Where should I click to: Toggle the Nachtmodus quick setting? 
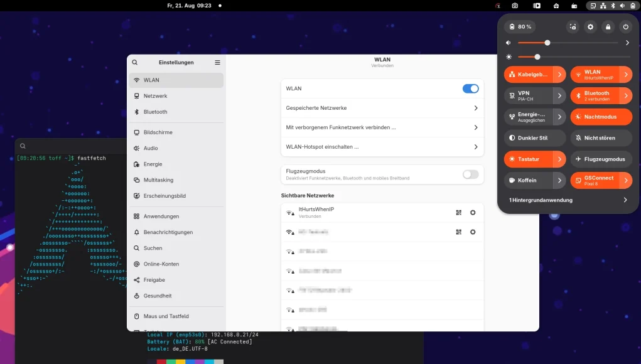pos(601,117)
